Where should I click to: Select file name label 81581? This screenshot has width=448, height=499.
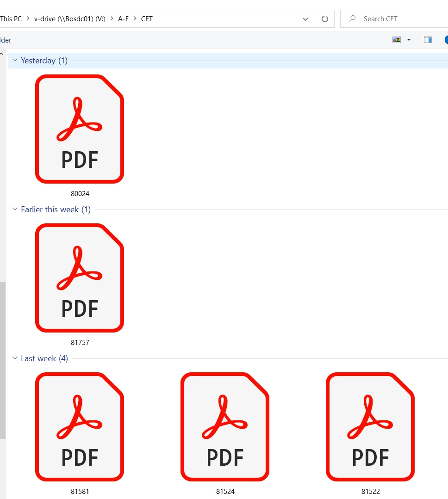[80, 491]
